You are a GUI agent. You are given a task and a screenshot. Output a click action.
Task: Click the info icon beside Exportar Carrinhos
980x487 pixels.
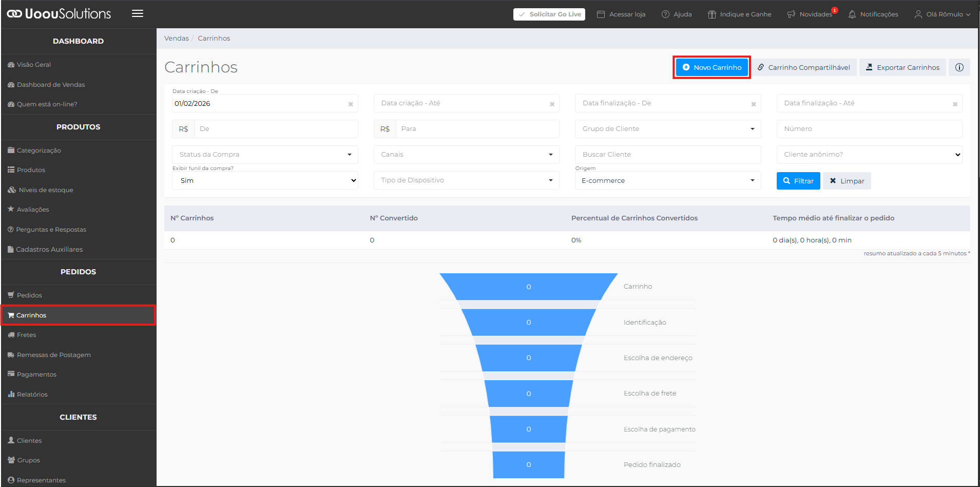pyautogui.click(x=959, y=67)
